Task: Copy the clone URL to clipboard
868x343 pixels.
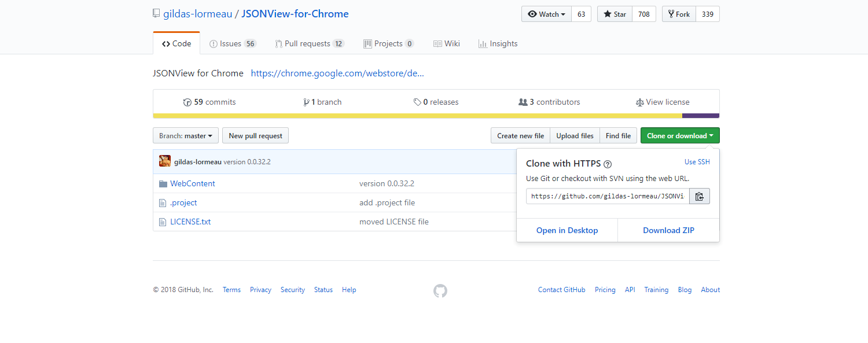Action: 700,196
